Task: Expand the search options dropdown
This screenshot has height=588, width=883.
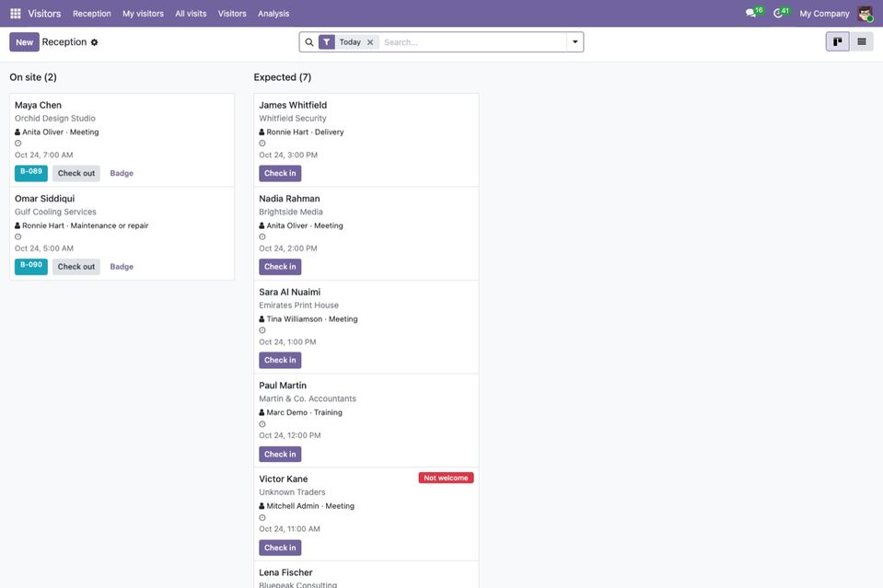Action: tap(575, 42)
